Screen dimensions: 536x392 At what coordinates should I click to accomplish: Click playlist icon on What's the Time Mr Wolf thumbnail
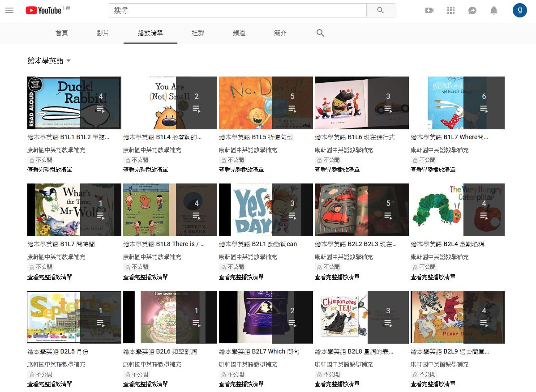click(100, 216)
